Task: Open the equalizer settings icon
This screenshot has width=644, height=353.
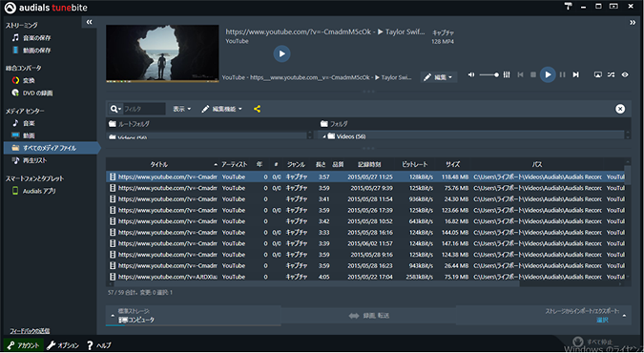Action: pyautogui.click(x=507, y=74)
